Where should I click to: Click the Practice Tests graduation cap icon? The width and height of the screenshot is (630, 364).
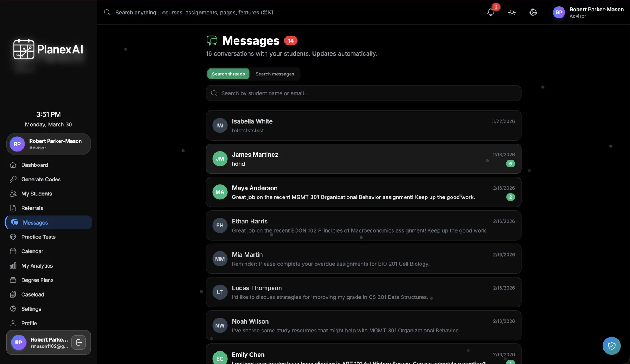click(x=13, y=237)
